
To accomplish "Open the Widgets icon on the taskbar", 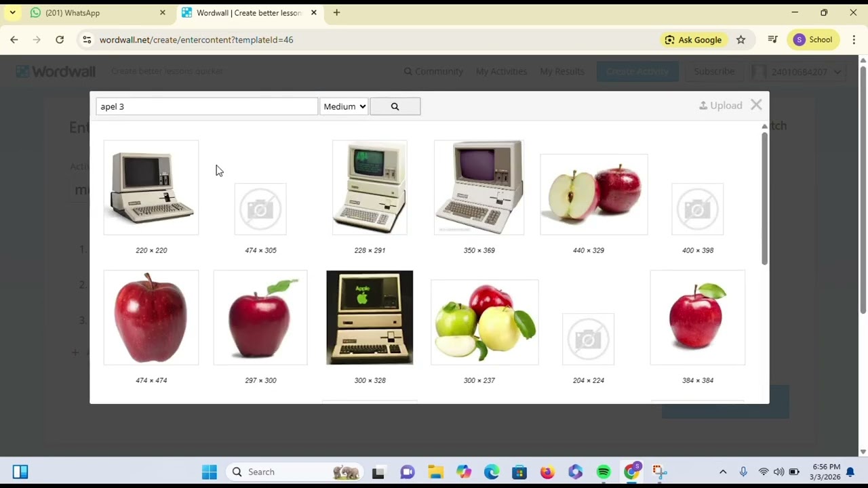I will click(20, 472).
